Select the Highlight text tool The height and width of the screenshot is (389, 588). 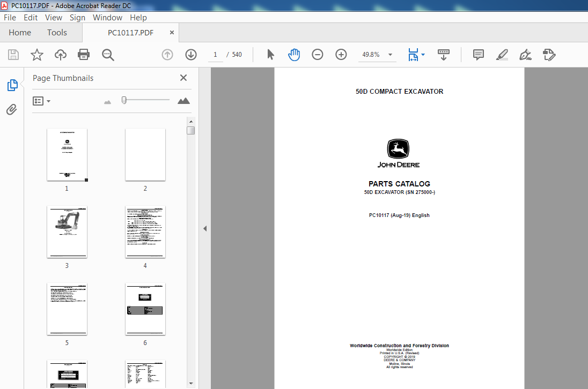click(502, 55)
